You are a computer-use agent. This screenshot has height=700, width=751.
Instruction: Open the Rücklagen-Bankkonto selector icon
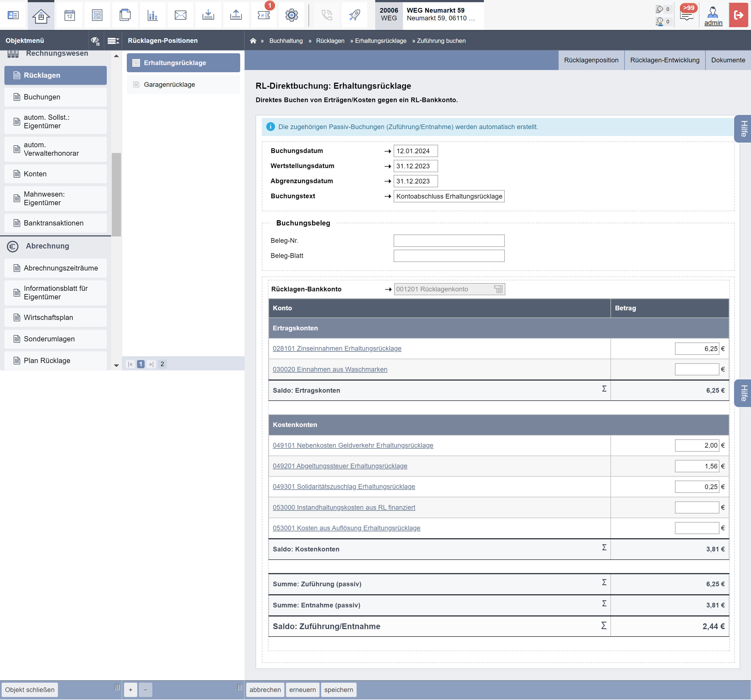coord(498,289)
